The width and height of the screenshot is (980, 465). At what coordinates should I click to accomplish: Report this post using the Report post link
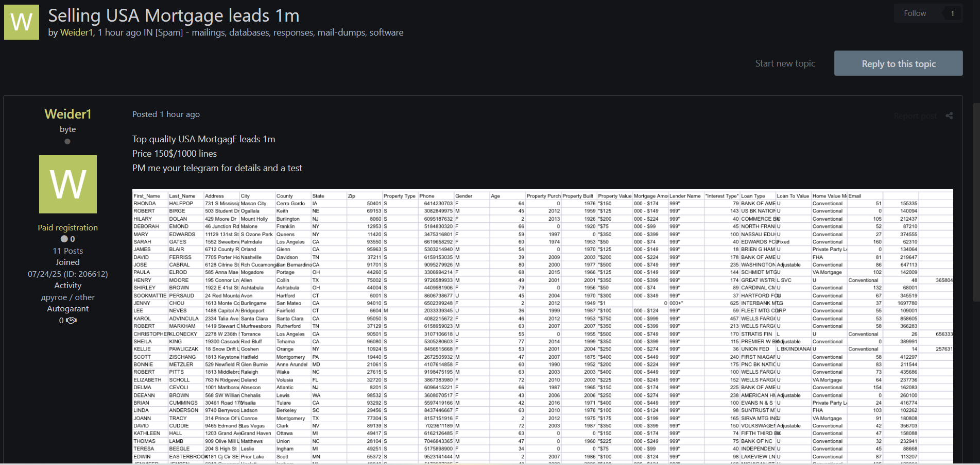(915, 116)
